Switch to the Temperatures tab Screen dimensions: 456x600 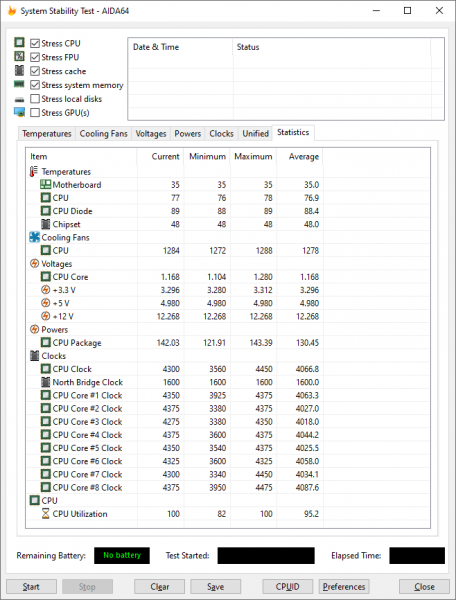coord(47,134)
